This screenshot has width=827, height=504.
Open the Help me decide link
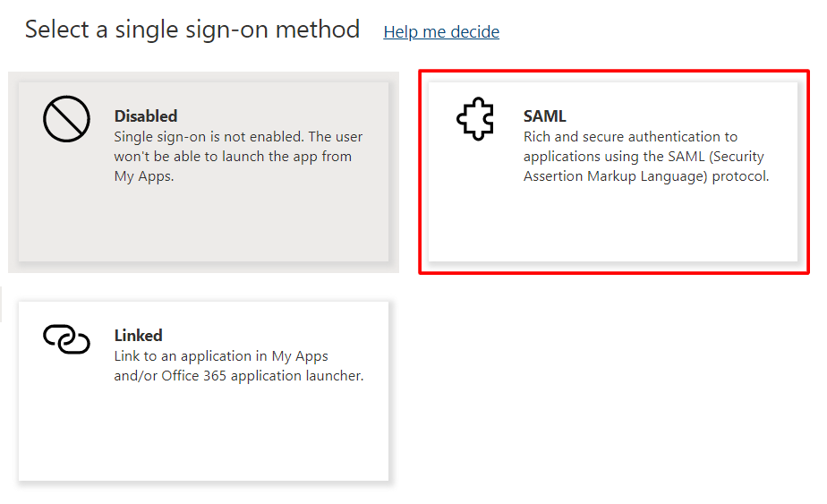[x=441, y=32]
